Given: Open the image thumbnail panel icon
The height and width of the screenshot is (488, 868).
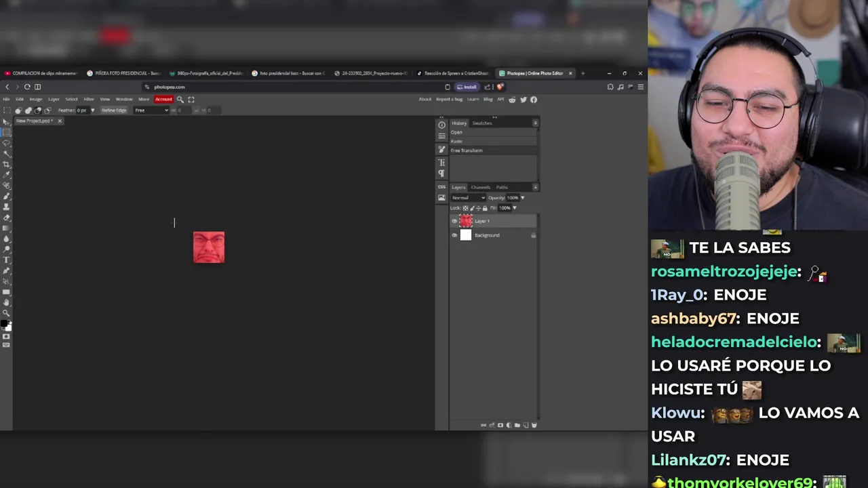Looking at the screenshot, I should (x=441, y=197).
